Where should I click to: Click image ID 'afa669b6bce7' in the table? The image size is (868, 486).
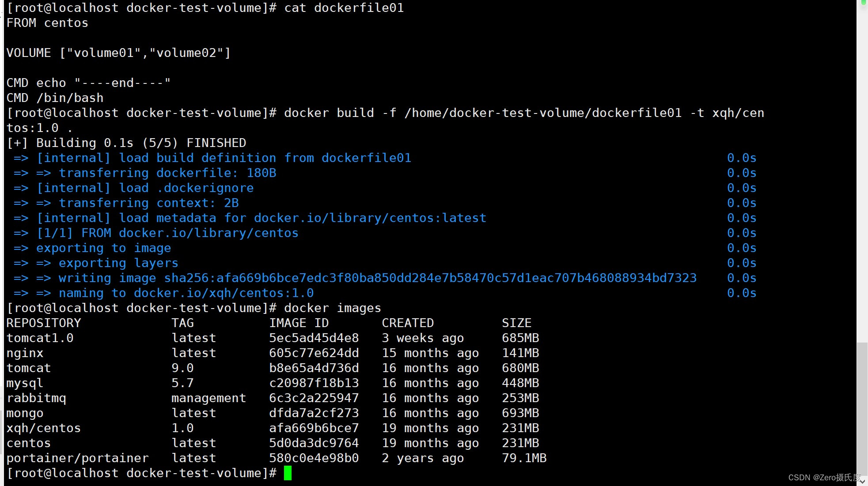[x=314, y=428]
